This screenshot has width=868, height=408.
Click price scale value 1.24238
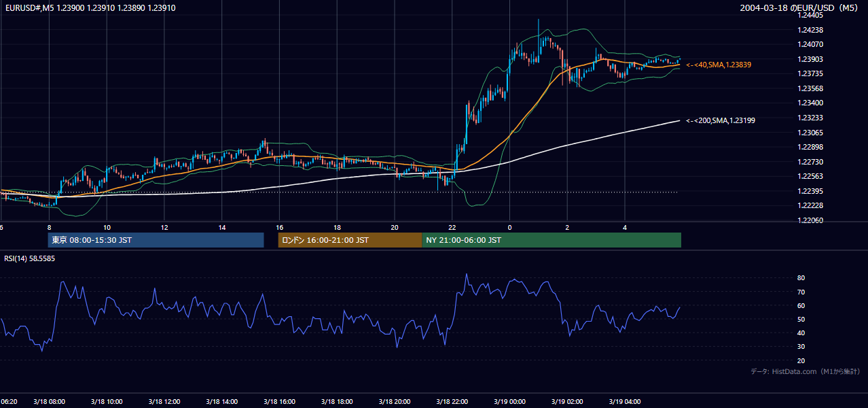click(x=810, y=30)
